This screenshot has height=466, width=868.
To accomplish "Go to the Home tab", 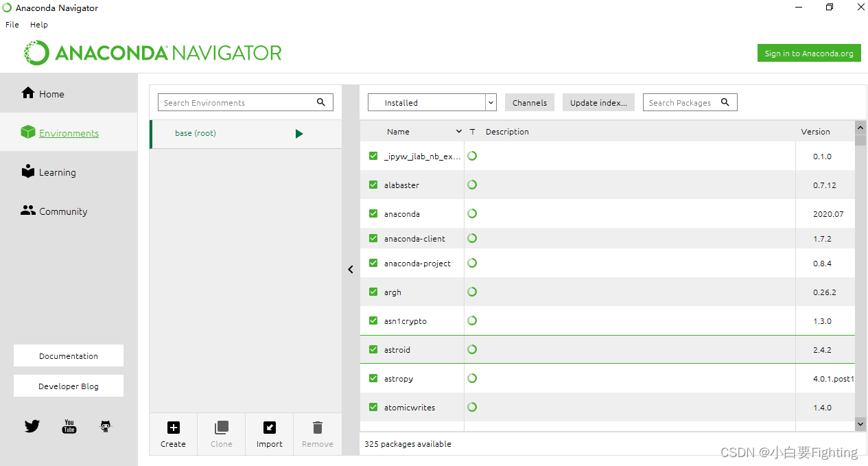I will [x=69, y=93].
